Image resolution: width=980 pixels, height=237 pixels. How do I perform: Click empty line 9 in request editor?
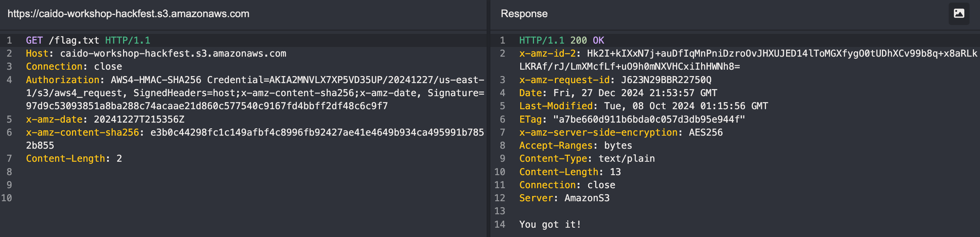pyautogui.click(x=244, y=185)
